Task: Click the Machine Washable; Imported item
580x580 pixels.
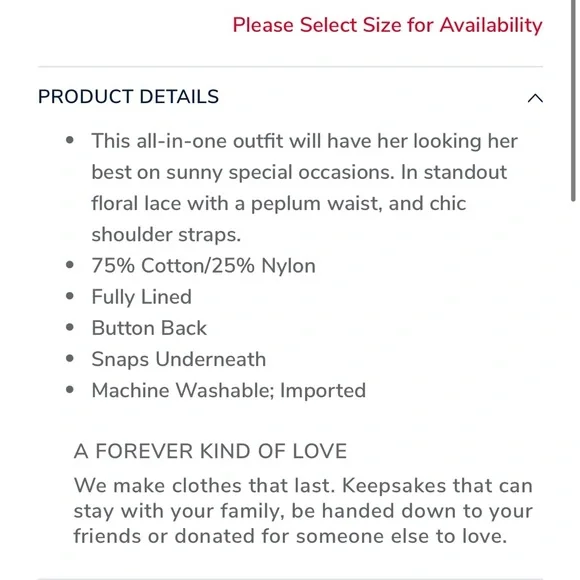Action: [x=229, y=391]
